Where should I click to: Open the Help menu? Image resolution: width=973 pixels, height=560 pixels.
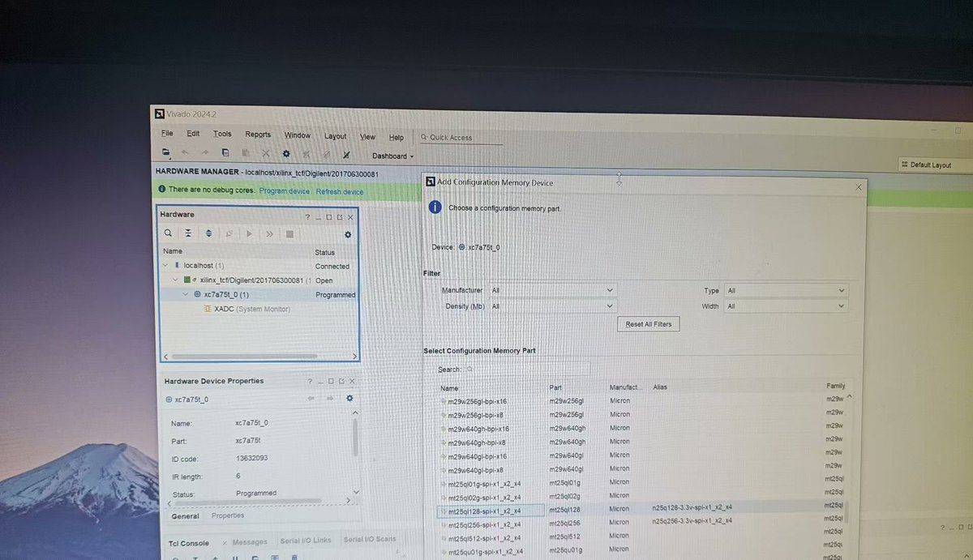click(396, 138)
